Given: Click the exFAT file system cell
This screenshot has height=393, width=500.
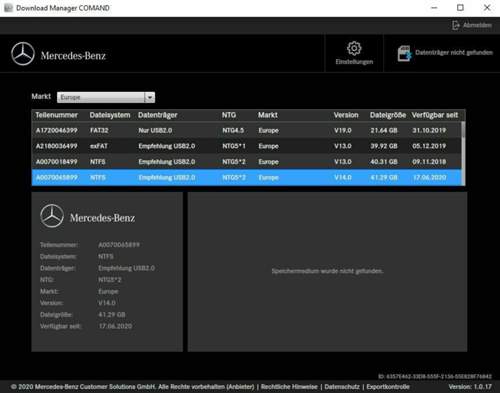Looking at the screenshot, I should click(x=99, y=146).
